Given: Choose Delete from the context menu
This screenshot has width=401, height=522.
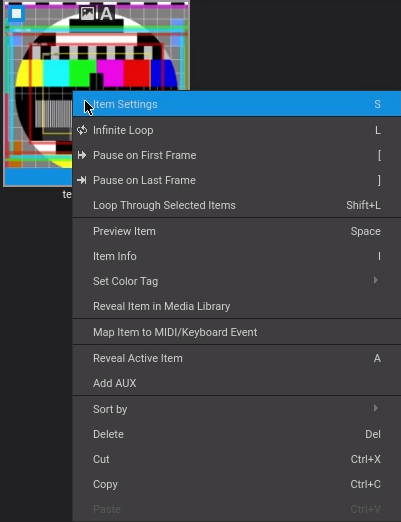Looking at the screenshot, I should click(x=237, y=434).
